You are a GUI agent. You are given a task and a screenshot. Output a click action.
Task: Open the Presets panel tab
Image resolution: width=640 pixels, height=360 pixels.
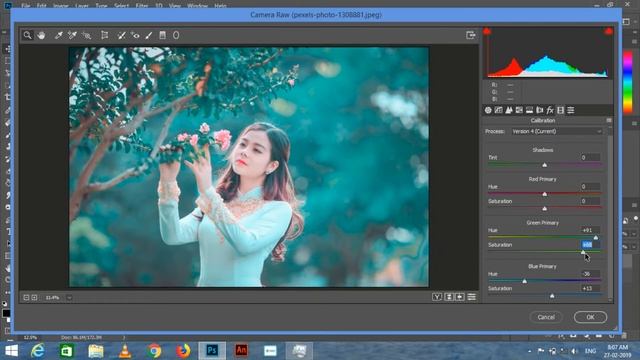571,110
